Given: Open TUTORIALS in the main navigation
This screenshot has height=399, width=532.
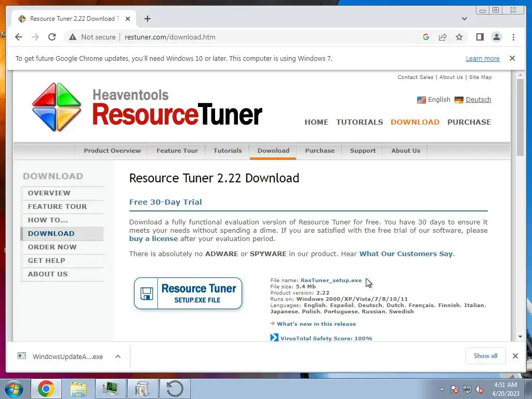Looking at the screenshot, I should pyautogui.click(x=360, y=122).
